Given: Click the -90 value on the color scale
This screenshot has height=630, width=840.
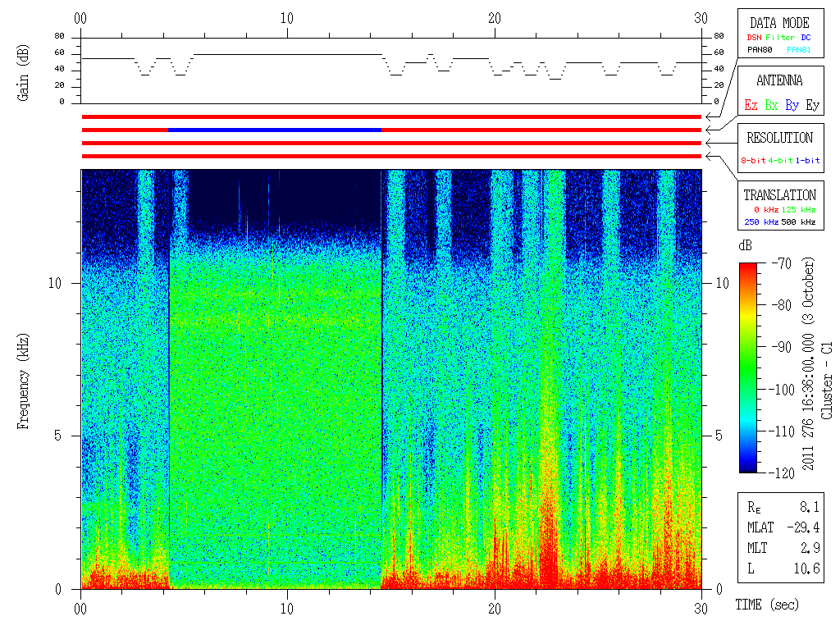Looking at the screenshot, I should click(x=782, y=347).
